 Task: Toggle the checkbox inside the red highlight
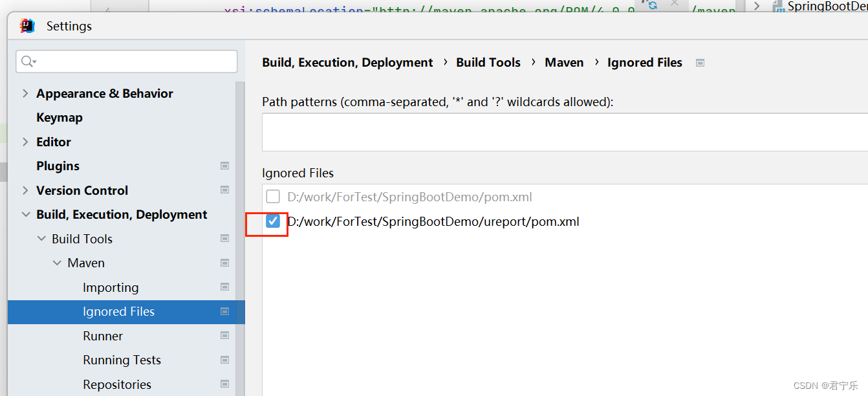(x=273, y=221)
